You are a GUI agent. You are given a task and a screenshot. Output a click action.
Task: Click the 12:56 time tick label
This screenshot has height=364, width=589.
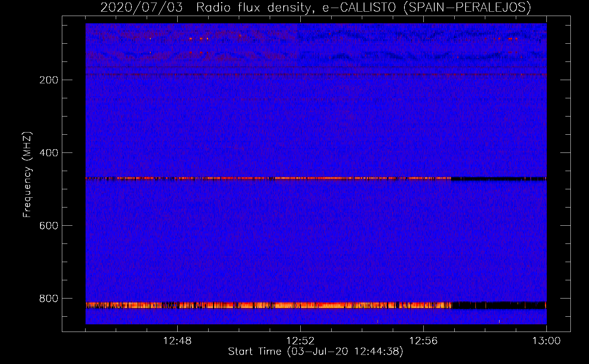coord(423,341)
